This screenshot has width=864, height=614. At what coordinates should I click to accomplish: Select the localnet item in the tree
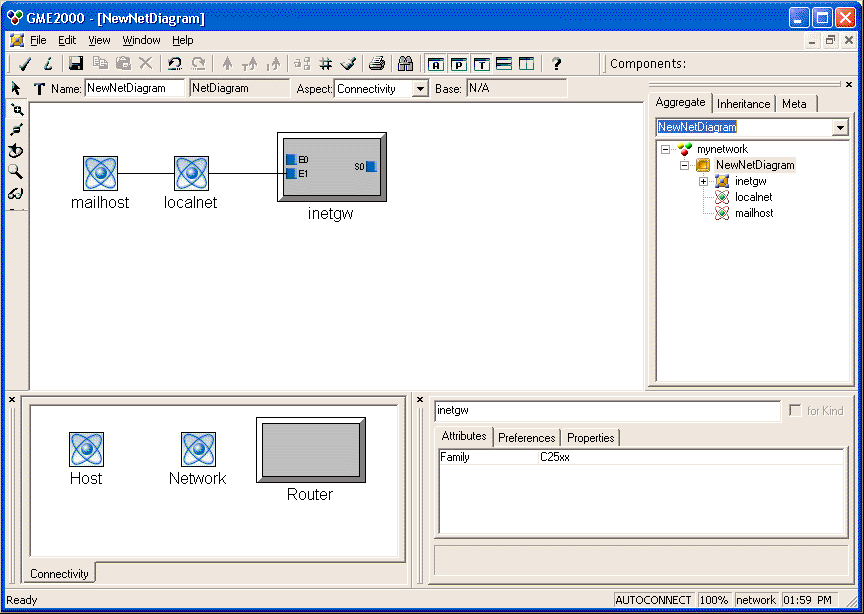click(753, 197)
